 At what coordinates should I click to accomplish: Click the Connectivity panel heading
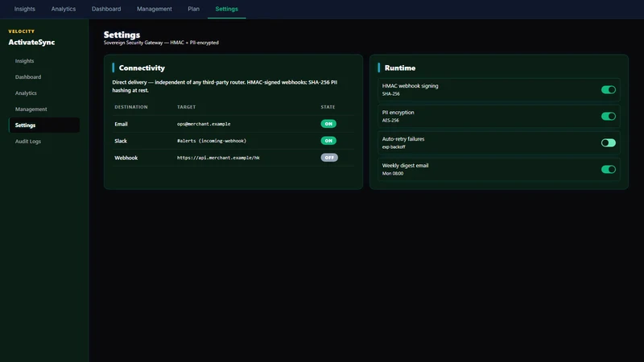(142, 68)
